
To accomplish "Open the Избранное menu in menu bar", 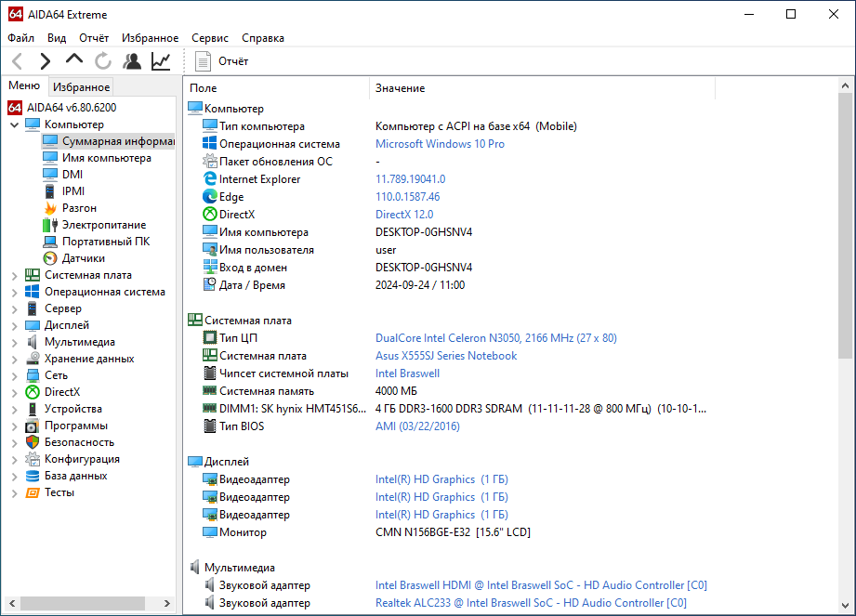I will point(150,38).
